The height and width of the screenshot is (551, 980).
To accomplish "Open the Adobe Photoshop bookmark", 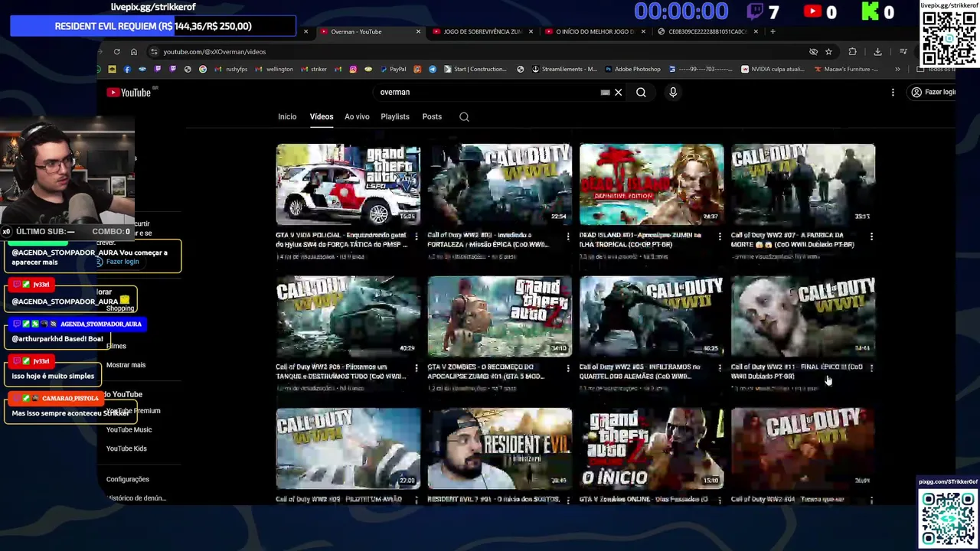I will (x=632, y=69).
